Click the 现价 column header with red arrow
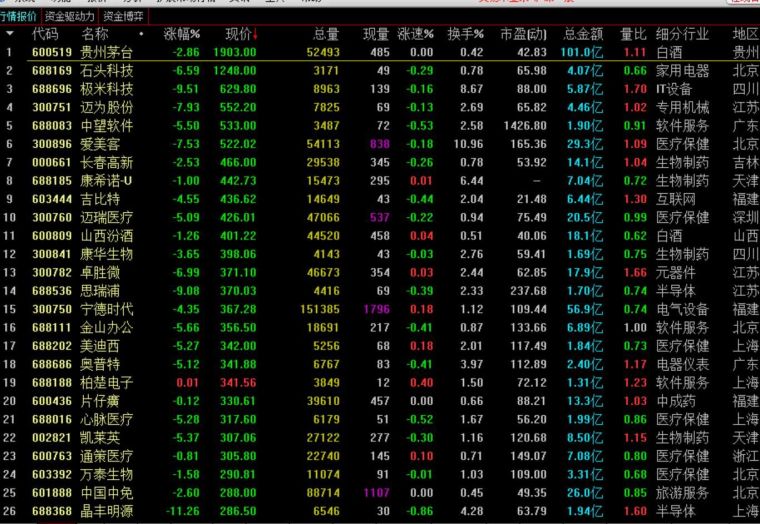The image size is (760, 524). [241, 34]
